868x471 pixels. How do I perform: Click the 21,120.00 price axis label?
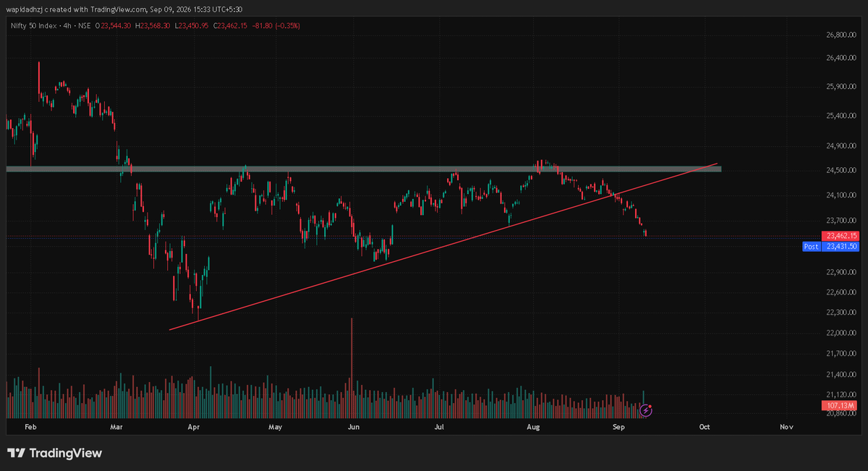click(842, 395)
